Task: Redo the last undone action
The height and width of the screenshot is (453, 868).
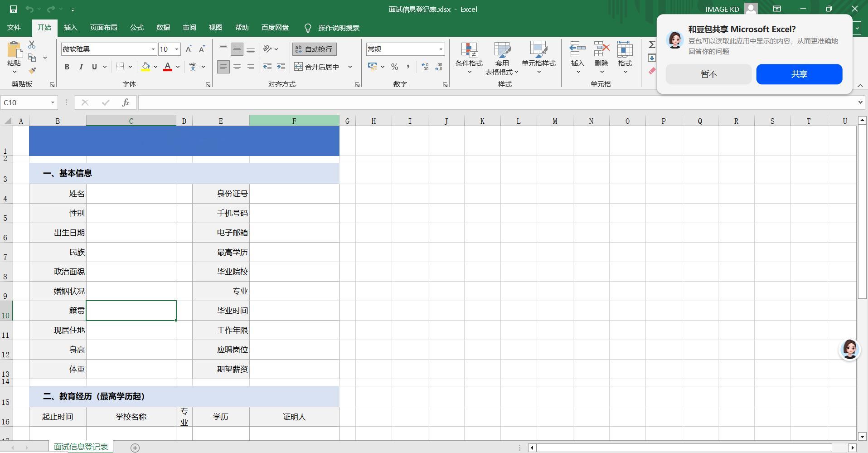Action: (51, 9)
